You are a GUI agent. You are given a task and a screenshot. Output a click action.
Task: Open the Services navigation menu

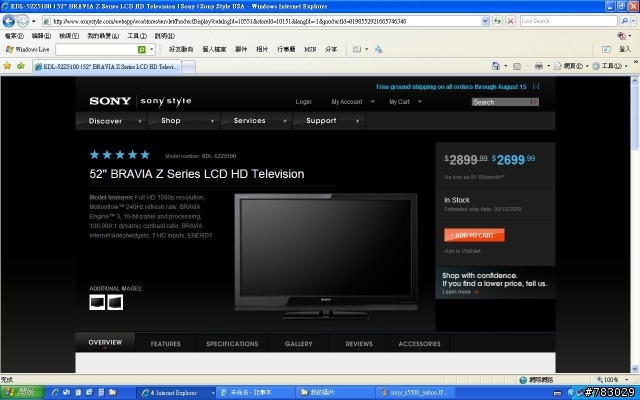(257, 121)
